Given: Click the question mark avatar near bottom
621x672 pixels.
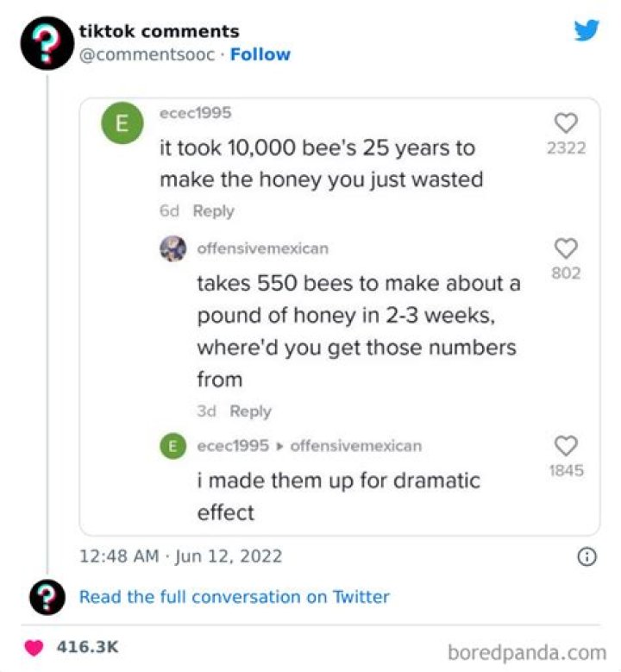Looking at the screenshot, I should click(x=47, y=597).
